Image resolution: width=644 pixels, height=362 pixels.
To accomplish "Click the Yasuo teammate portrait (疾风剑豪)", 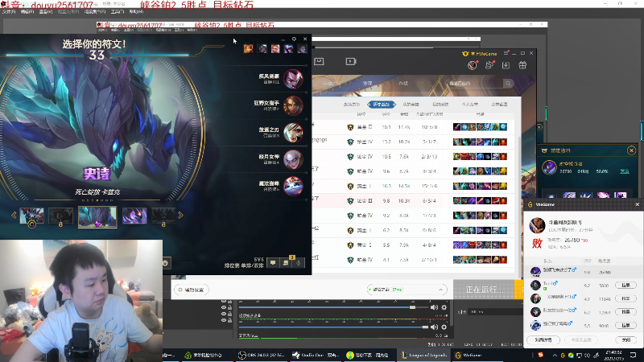I will (293, 79).
